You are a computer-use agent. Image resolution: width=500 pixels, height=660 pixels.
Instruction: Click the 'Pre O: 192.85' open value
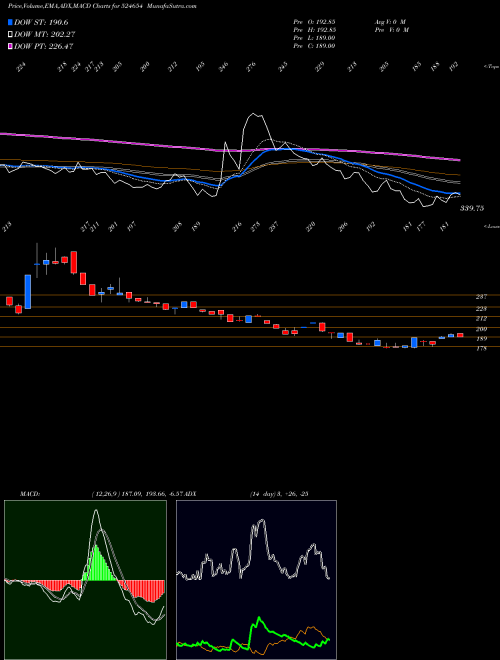314,22
